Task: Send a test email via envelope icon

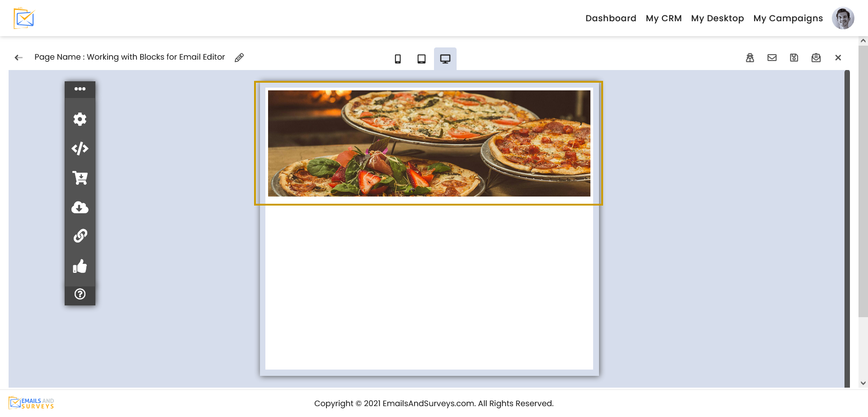Action: coord(772,57)
